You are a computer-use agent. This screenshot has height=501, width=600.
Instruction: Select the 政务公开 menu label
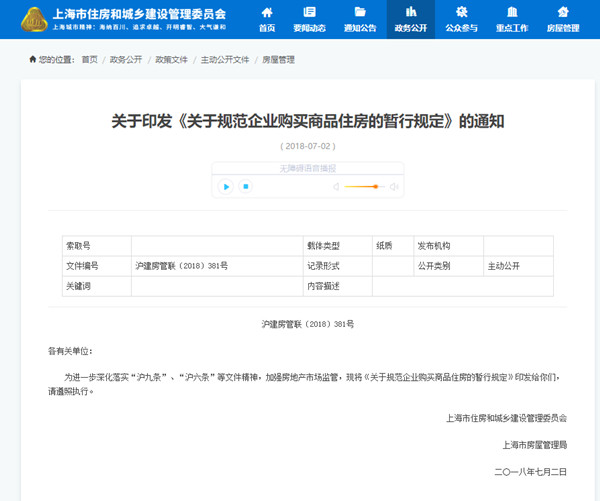[411, 28]
